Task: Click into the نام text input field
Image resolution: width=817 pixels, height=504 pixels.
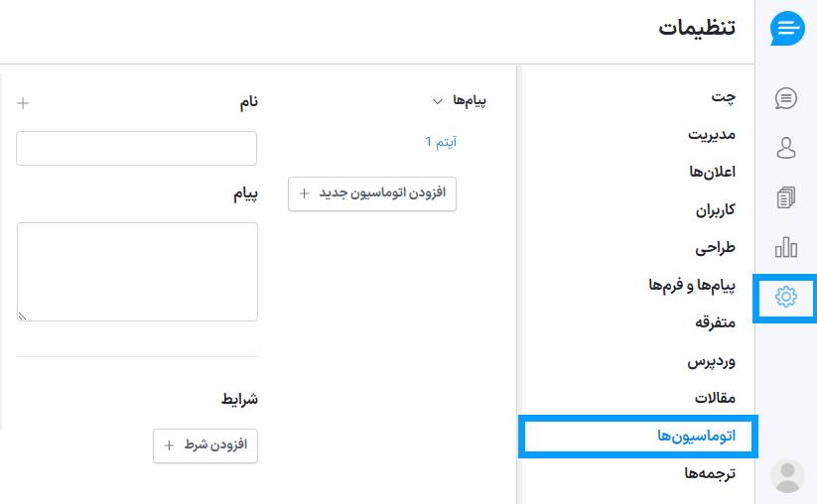Action: tap(137, 148)
